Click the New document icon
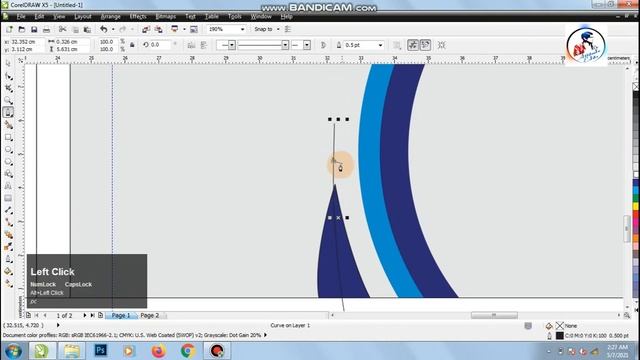The width and height of the screenshot is (640, 360). tap(9, 29)
